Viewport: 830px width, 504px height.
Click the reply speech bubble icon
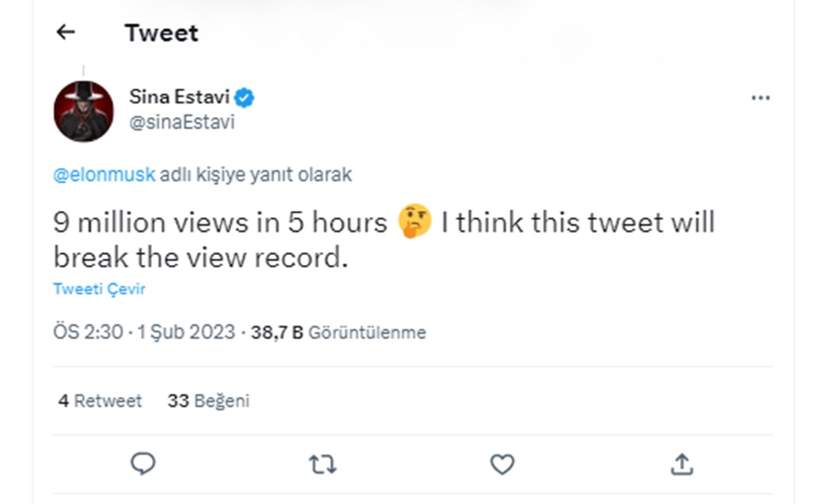click(143, 465)
